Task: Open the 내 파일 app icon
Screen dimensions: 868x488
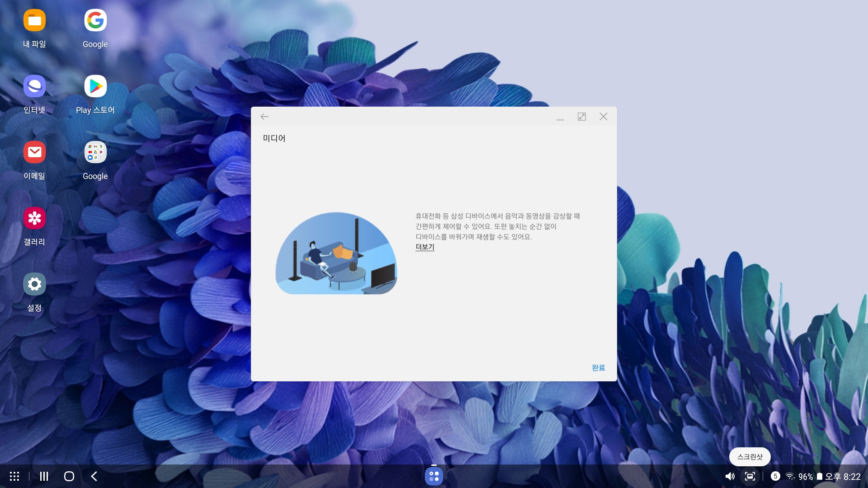Action: point(34,21)
